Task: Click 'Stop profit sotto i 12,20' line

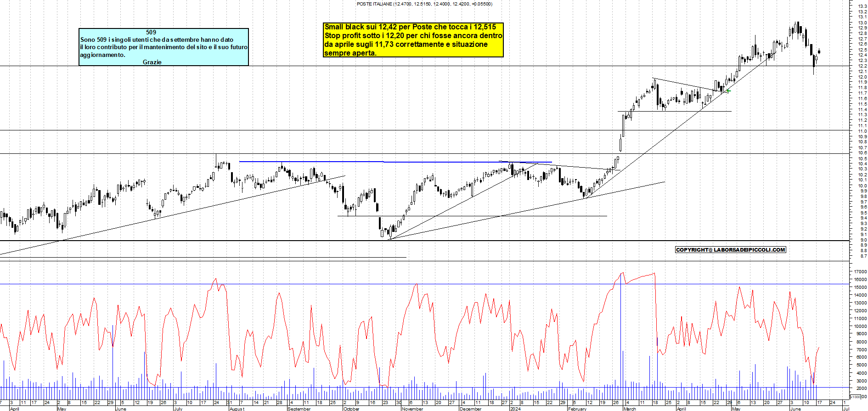Action: tap(413, 35)
